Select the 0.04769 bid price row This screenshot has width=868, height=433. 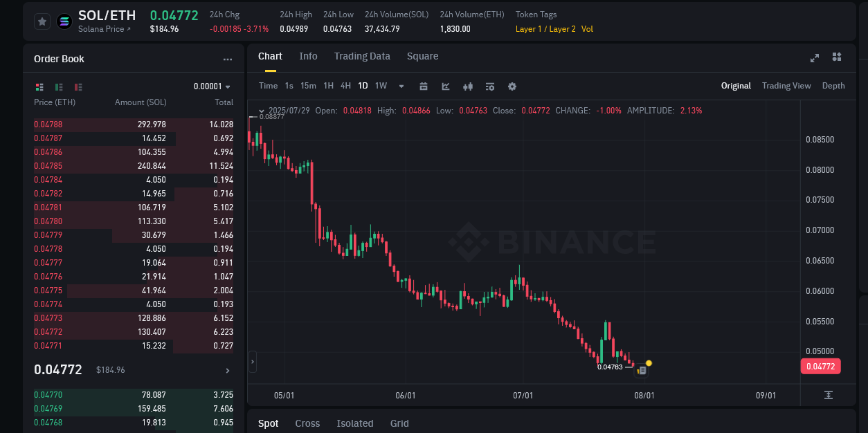tap(134, 409)
